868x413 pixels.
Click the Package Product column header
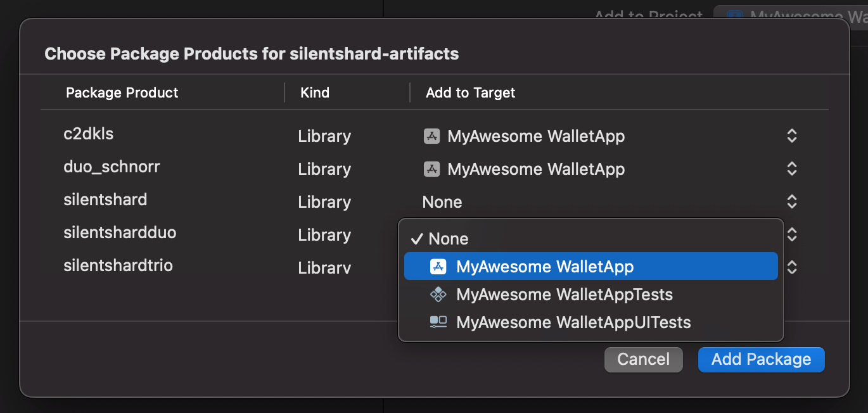[x=122, y=92]
